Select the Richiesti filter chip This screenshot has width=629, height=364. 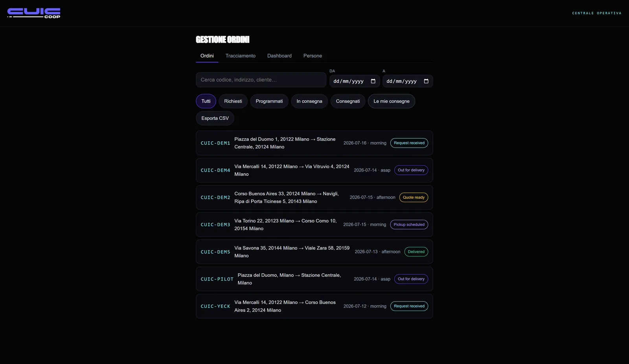[233, 101]
